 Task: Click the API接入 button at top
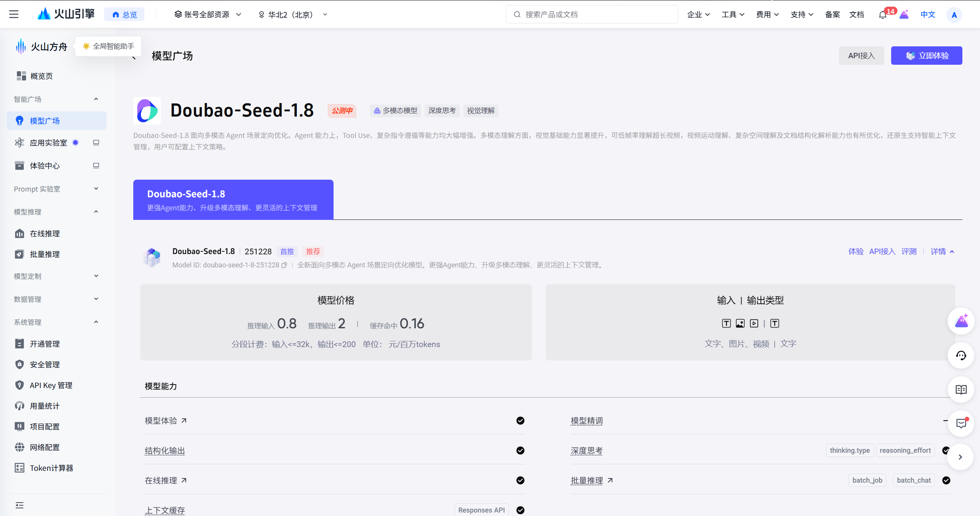861,56
